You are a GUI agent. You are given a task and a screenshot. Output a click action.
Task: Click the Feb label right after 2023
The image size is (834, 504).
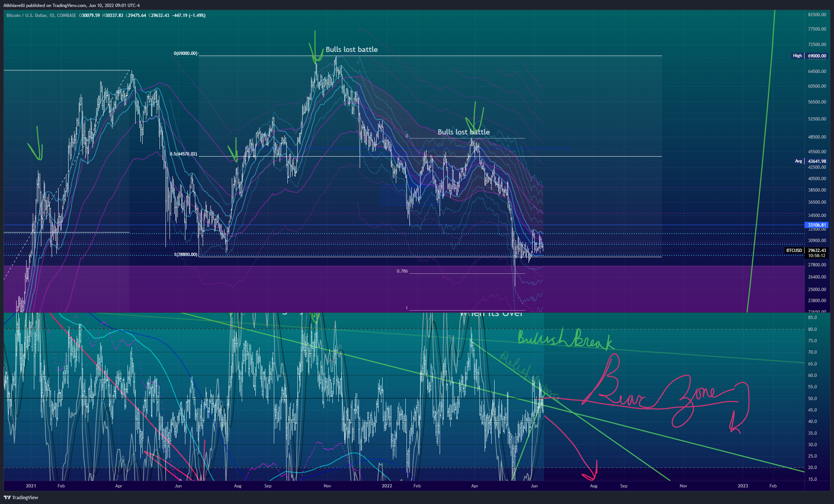tap(773, 486)
